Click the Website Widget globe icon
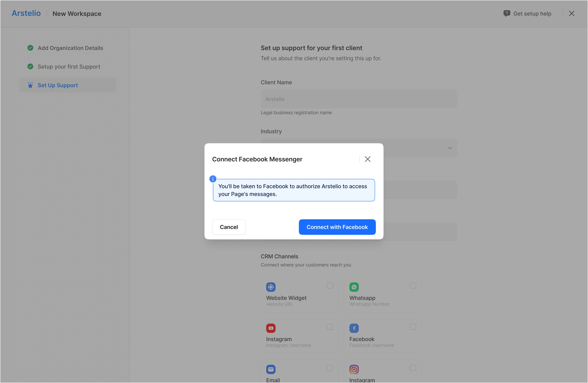Image resolution: width=588 pixels, height=383 pixels. coord(271,287)
